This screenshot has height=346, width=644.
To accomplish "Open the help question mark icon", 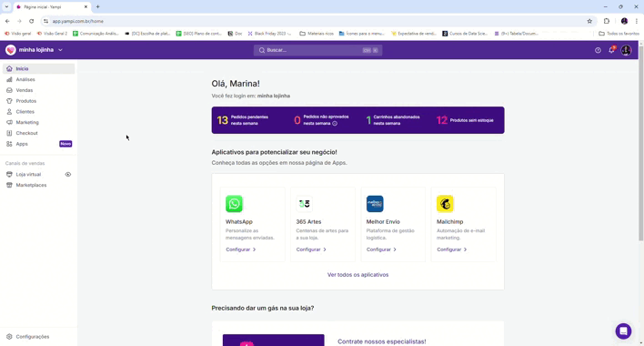I will click(598, 50).
